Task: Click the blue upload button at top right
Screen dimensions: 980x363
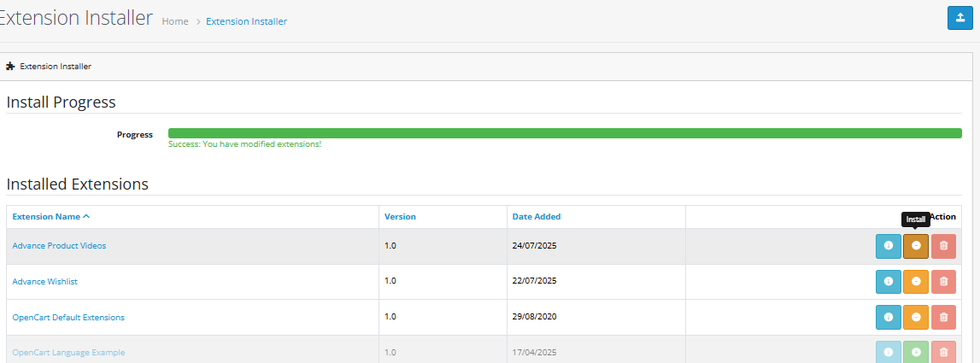Action: [960, 18]
